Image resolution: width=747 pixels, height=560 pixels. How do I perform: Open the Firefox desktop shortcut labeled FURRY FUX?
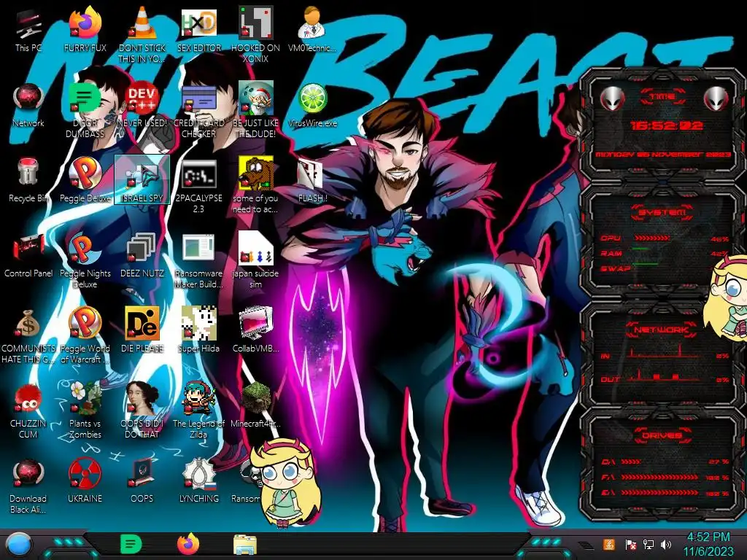click(85, 29)
